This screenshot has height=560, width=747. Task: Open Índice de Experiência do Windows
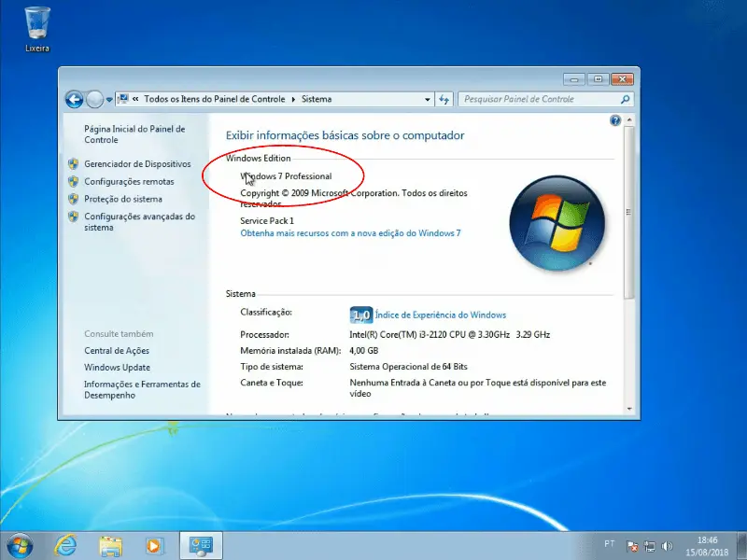click(440, 315)
